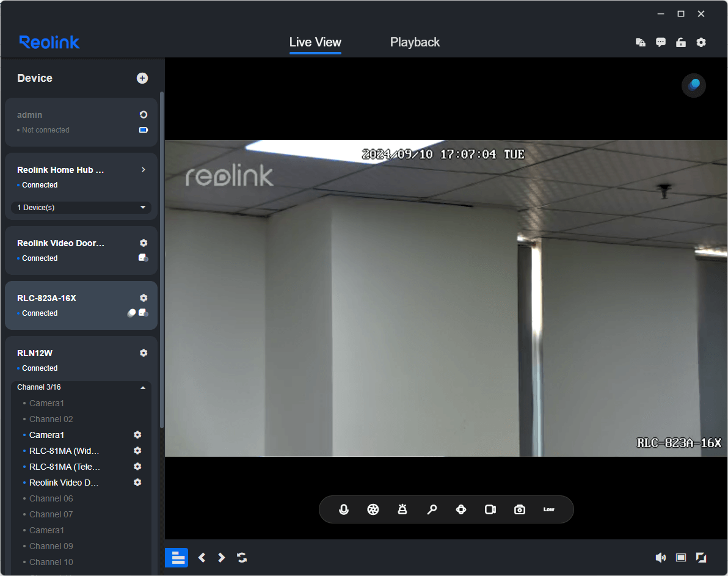Select the RLC-81MA (Wid... channel
This screenshot has width=728, height=576.
(64, 451)
